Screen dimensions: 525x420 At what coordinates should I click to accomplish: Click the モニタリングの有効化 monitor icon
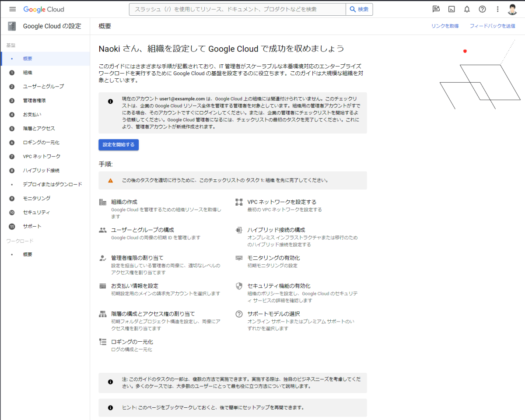pos(239,258)
